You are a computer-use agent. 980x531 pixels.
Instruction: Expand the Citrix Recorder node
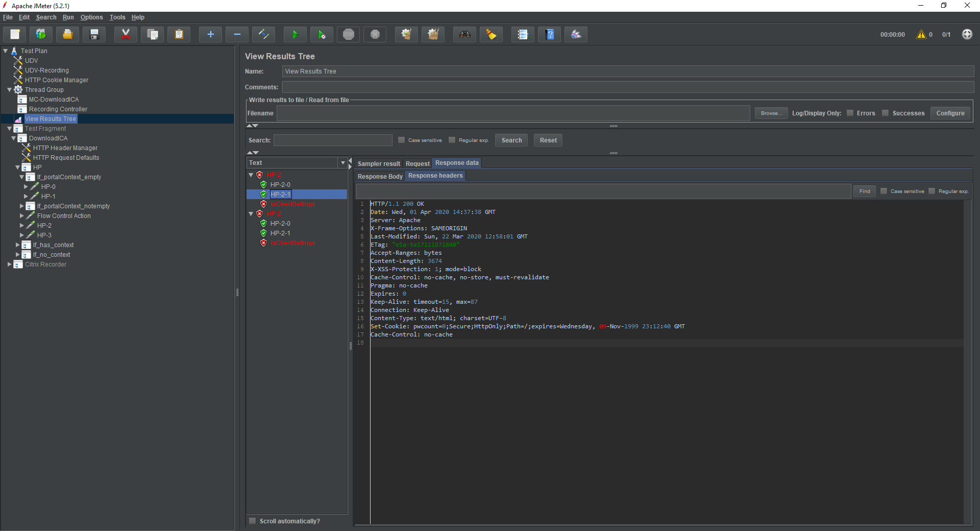point(8,264)
